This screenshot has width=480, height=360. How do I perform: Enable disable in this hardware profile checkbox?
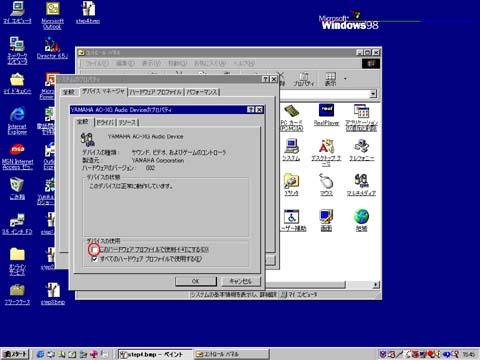point(95,250)
